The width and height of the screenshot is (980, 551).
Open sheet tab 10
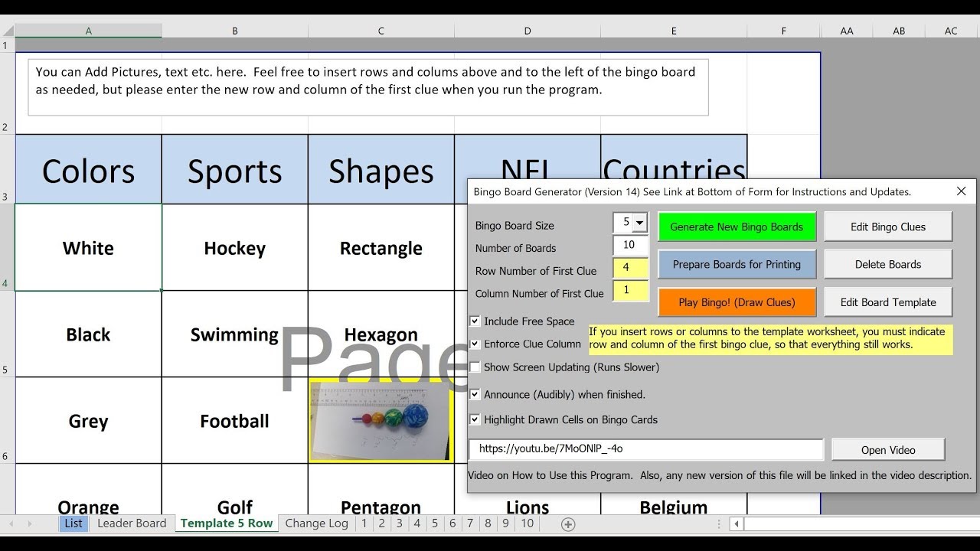pos(527,523)
